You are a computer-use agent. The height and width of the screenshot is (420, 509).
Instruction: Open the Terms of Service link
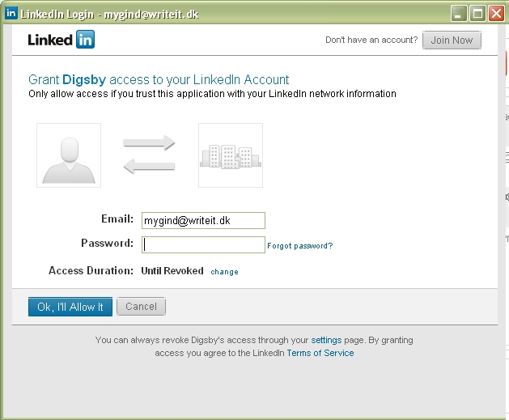point(320,353)
